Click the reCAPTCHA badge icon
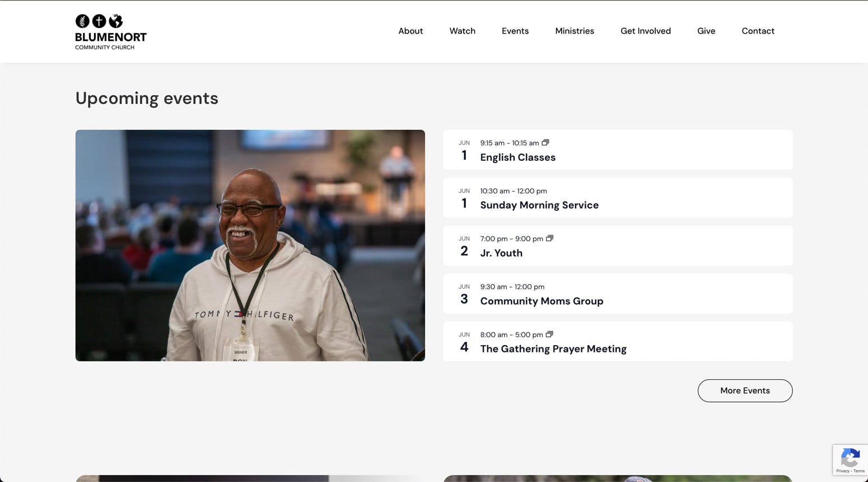The image size is (868, 482). 850,457
